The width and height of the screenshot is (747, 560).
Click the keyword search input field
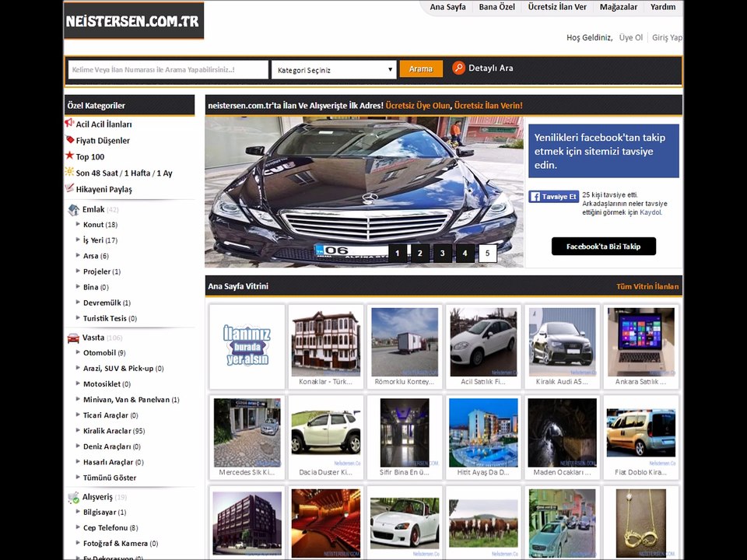(168, 69)
